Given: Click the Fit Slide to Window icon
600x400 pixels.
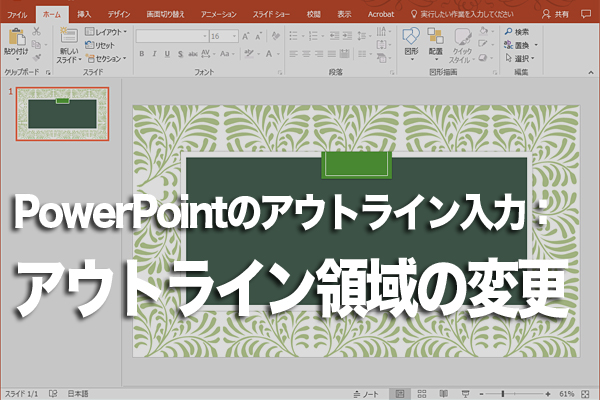Looking at the screenshot, I should tap(585, 394).
